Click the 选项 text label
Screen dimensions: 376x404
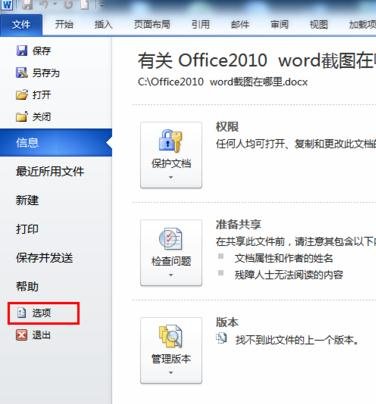pos(41,313)
